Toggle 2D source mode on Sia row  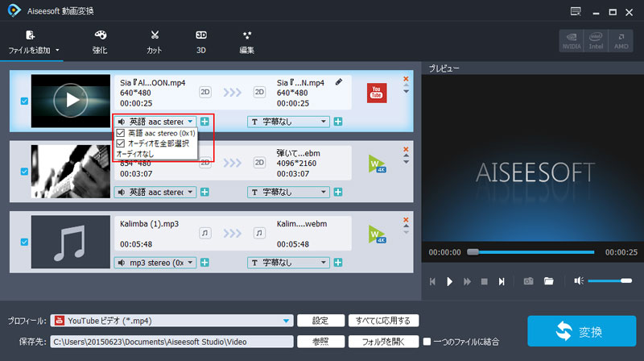pos(205,92)
